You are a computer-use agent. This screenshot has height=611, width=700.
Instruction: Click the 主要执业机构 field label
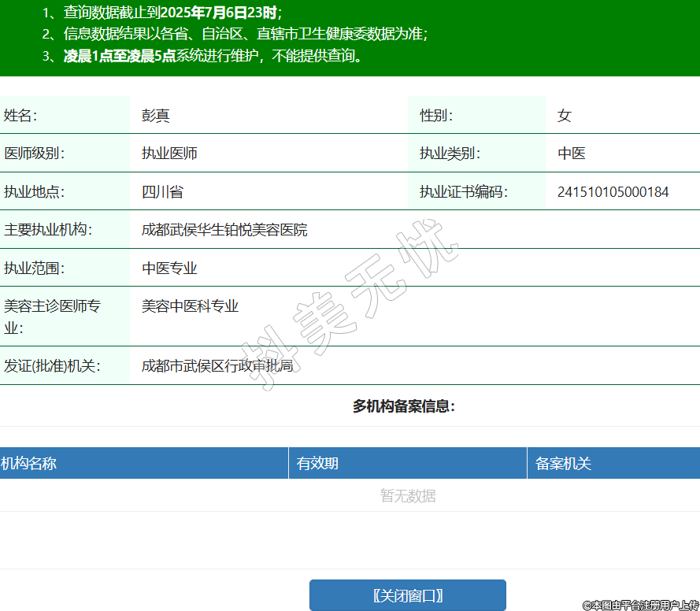pos(48,230)
